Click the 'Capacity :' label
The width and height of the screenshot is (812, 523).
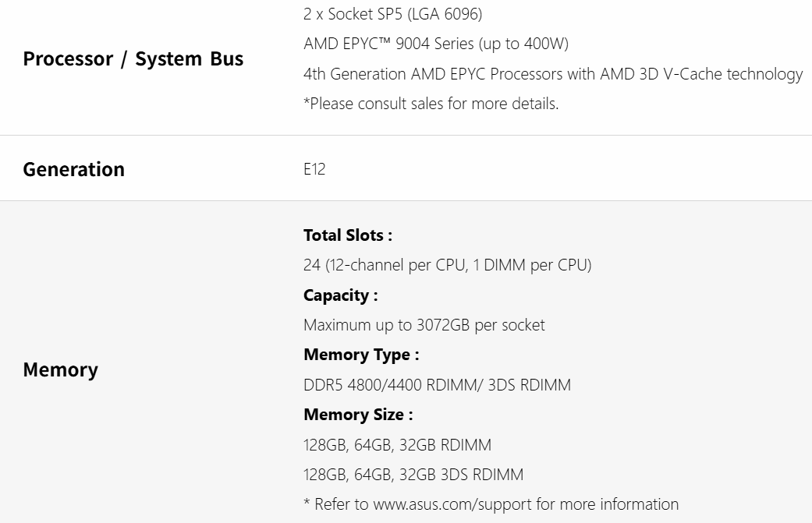[340, 295]
